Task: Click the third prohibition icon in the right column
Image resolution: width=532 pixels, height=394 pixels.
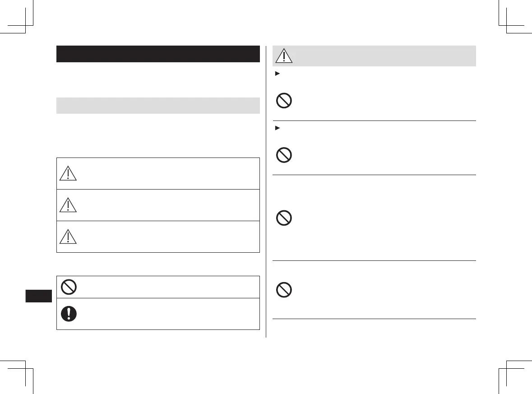Action: point(284,218)
